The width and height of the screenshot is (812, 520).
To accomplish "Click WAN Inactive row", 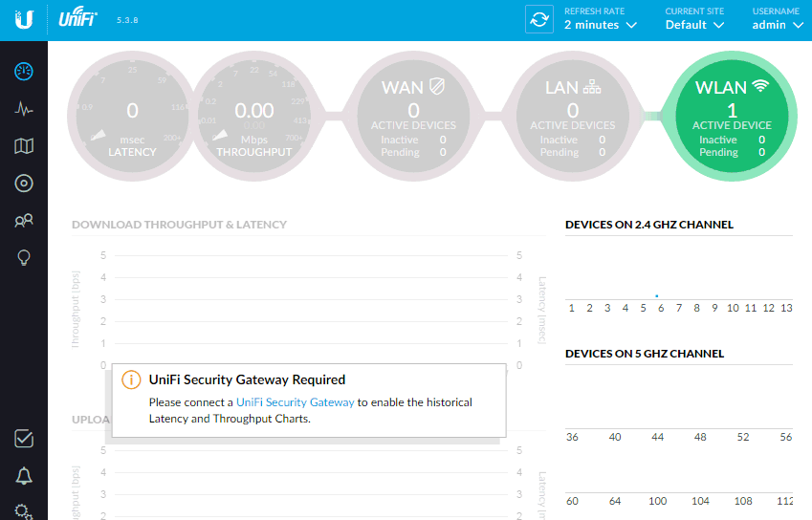I will click(x=413, y=140).
